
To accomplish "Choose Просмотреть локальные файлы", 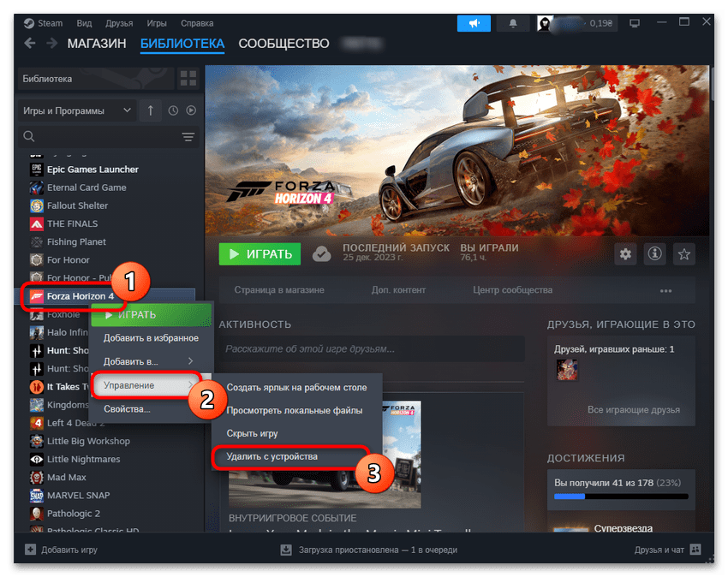I will tap(296, 410).
